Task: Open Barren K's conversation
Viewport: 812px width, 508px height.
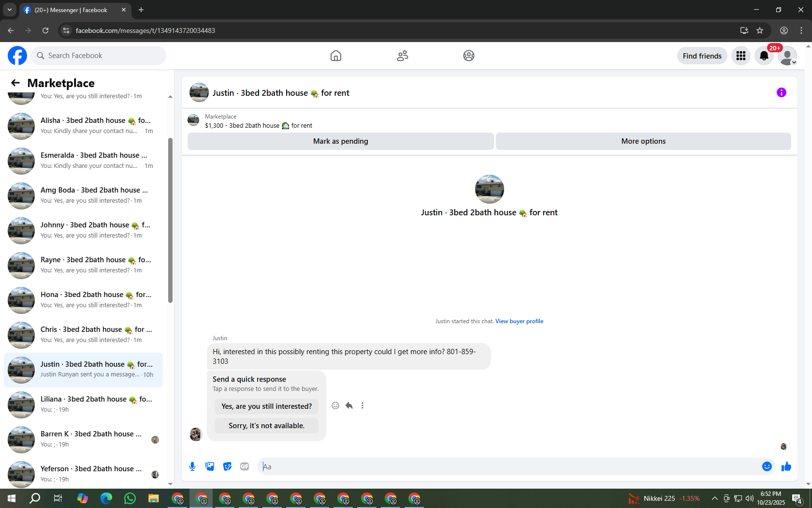Action: pyautogui.click(x=83, y=439)
